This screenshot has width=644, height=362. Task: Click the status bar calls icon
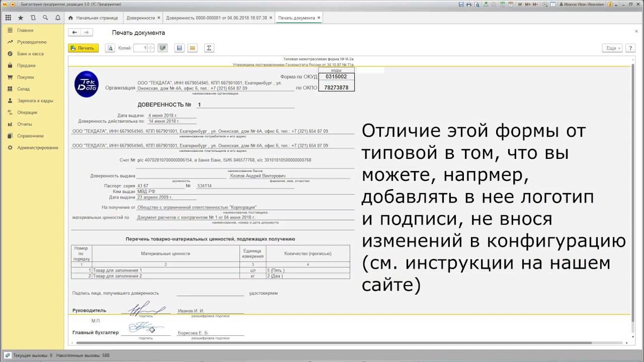pos(8,355)
